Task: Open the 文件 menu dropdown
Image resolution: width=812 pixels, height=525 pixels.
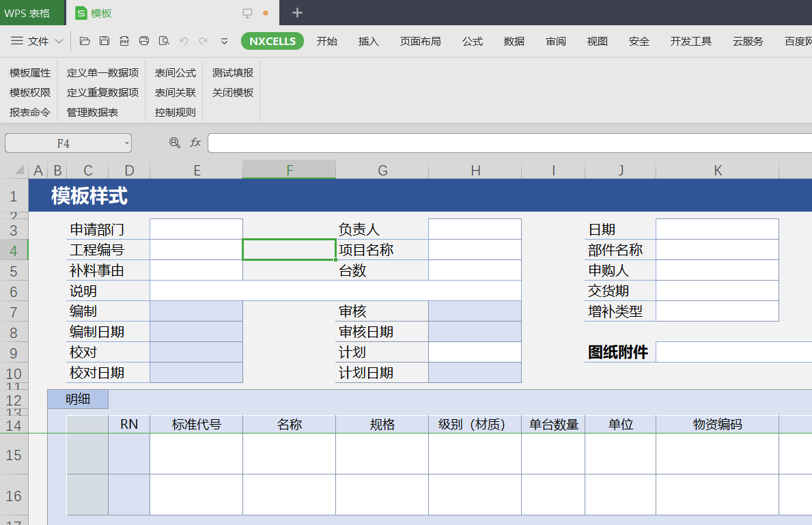Action: pyautogui.click(x=38, y=41)
